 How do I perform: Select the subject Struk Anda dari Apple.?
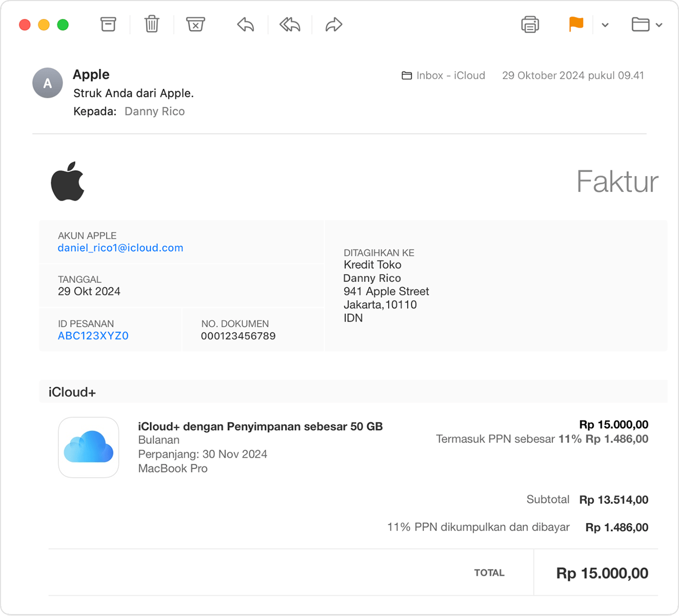133,93
